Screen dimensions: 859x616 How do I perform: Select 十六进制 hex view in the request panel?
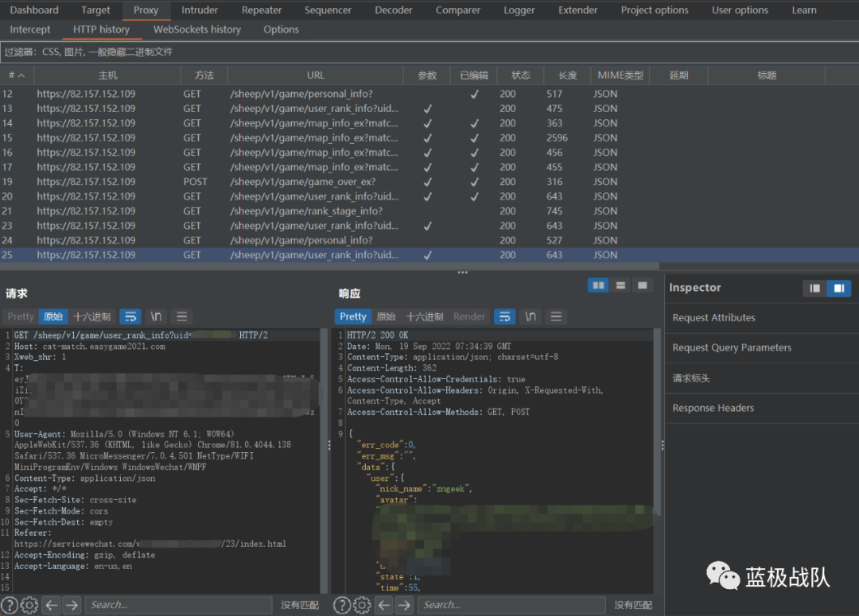(92, 316)
